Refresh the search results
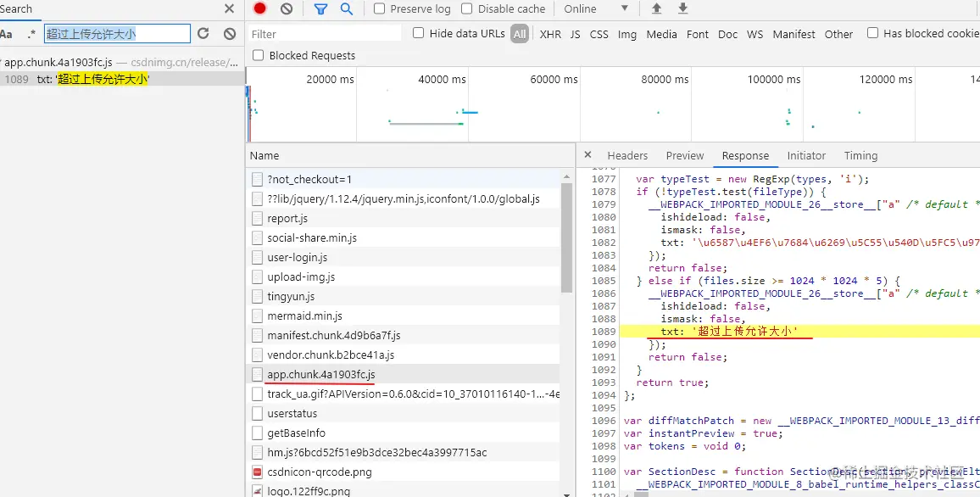This screenshot has height=497, width=980. 203,34
